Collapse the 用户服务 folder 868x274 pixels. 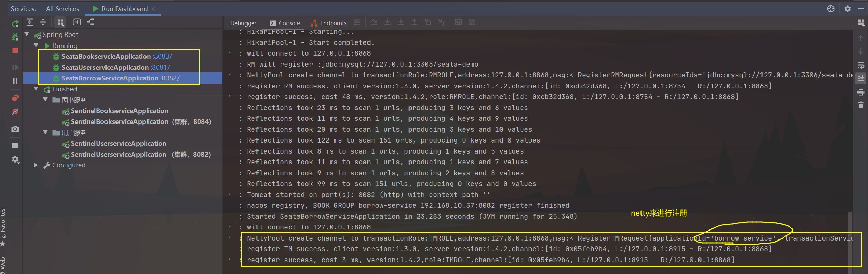point(46,132)
